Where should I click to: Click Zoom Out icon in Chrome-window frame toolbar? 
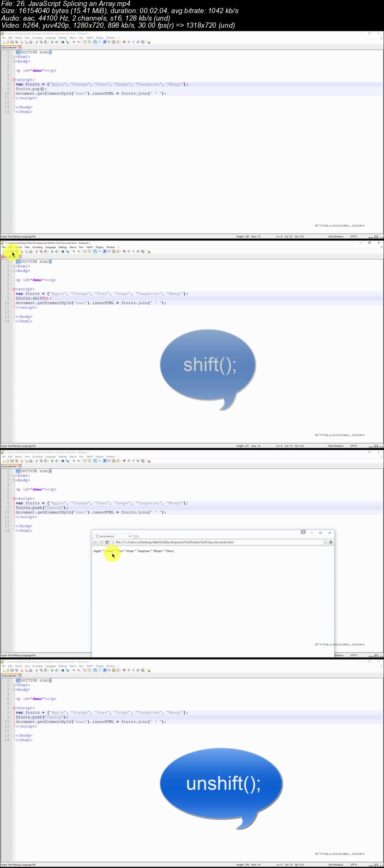pos(78,461)
